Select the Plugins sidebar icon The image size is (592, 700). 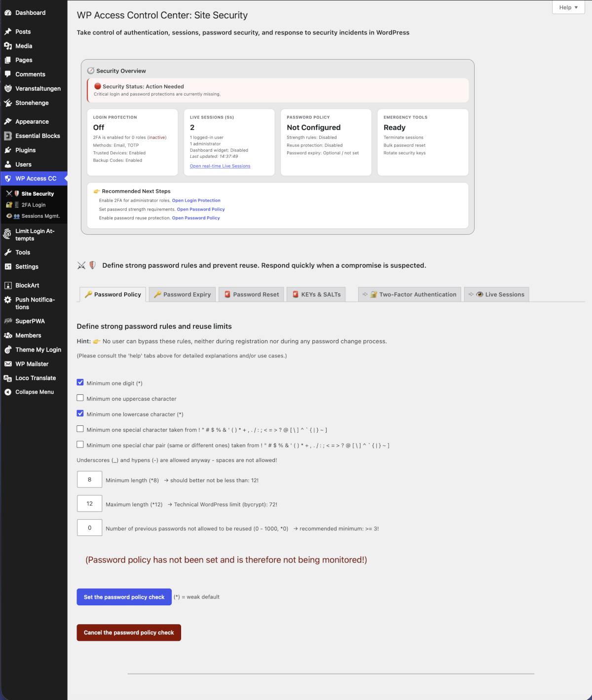tap(8, 150)
